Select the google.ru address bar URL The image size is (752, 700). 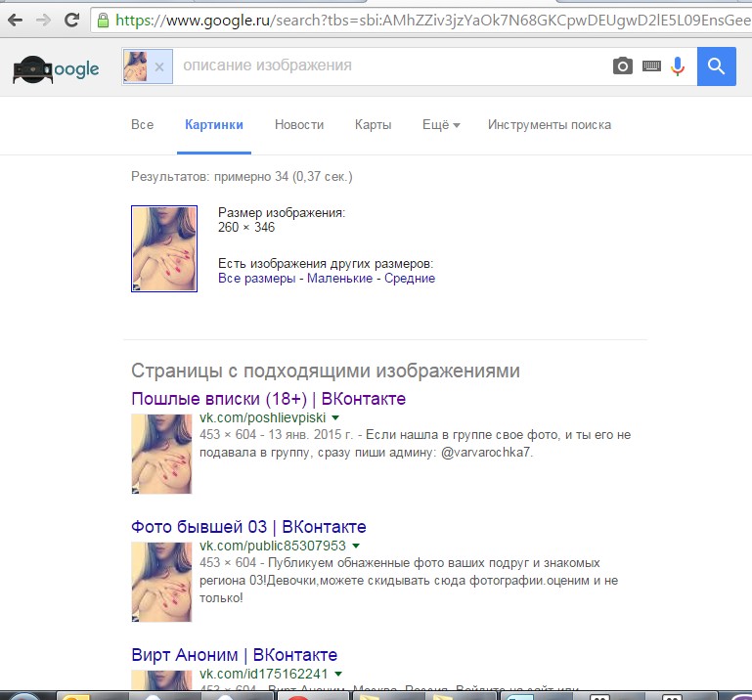click(433, 21)
